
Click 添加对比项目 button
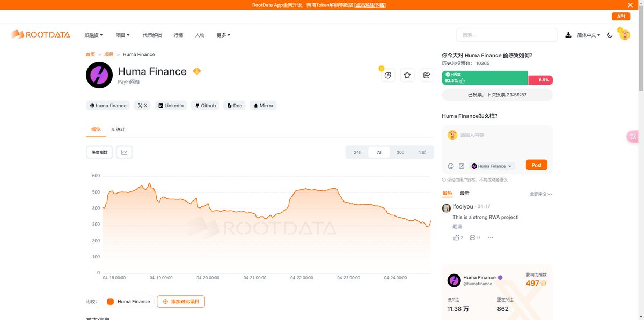click(181, 302)
